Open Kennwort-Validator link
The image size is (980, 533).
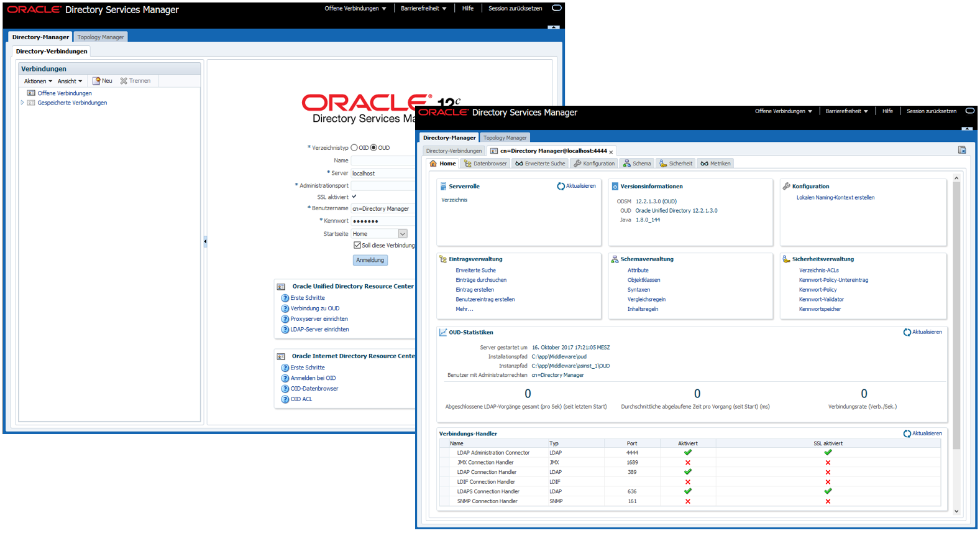pos(822,299)
